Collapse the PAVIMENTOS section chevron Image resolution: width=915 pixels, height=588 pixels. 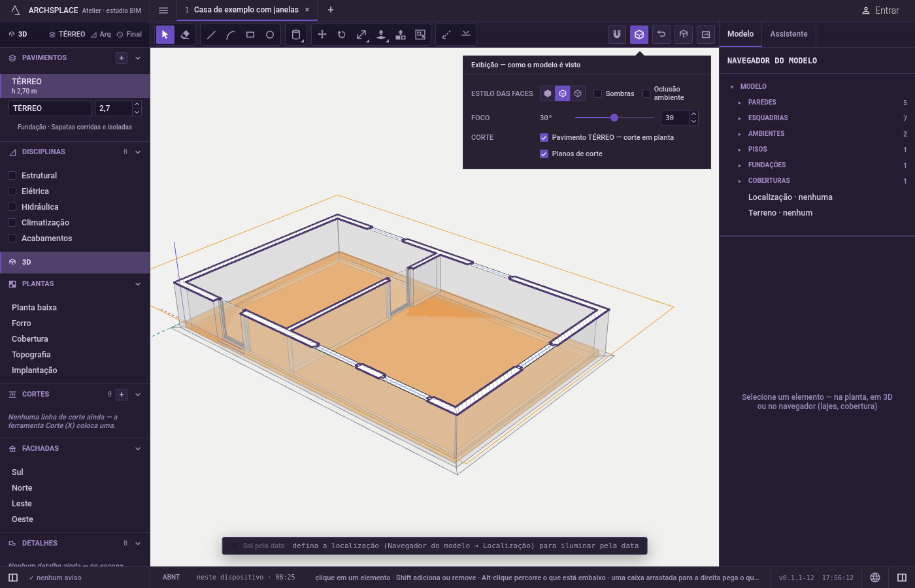(138, 58)
